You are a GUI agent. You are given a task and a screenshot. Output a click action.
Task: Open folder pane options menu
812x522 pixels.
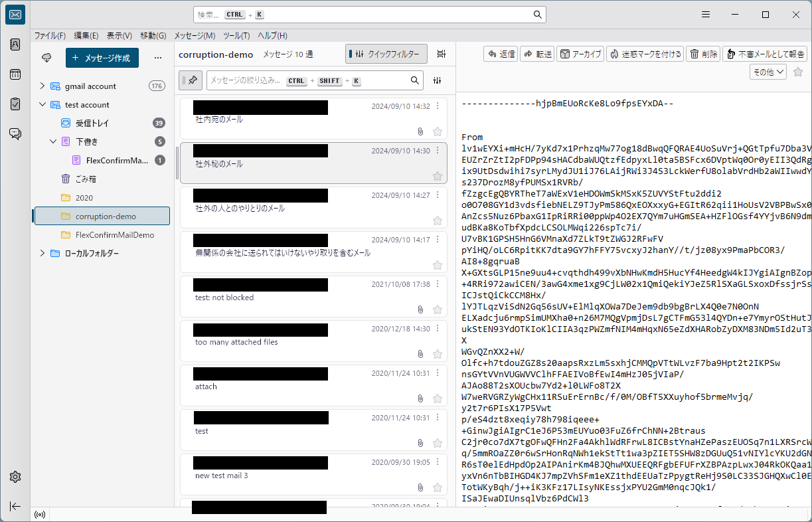[x=158, y=58]
